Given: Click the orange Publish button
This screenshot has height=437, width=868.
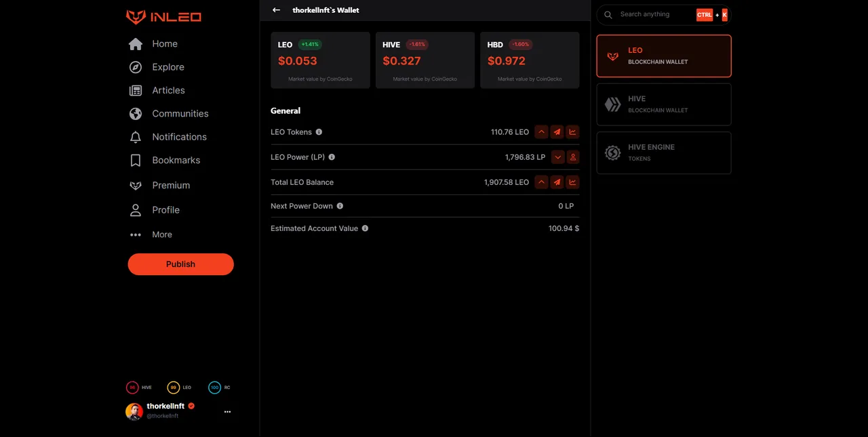Looking at the screenshot, I should pyautogui.click(x=180, y=264).
